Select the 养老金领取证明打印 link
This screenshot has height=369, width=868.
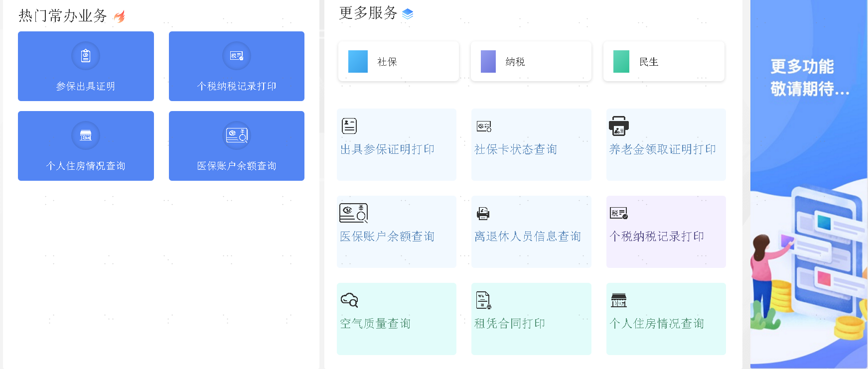(x=663, y=149)
